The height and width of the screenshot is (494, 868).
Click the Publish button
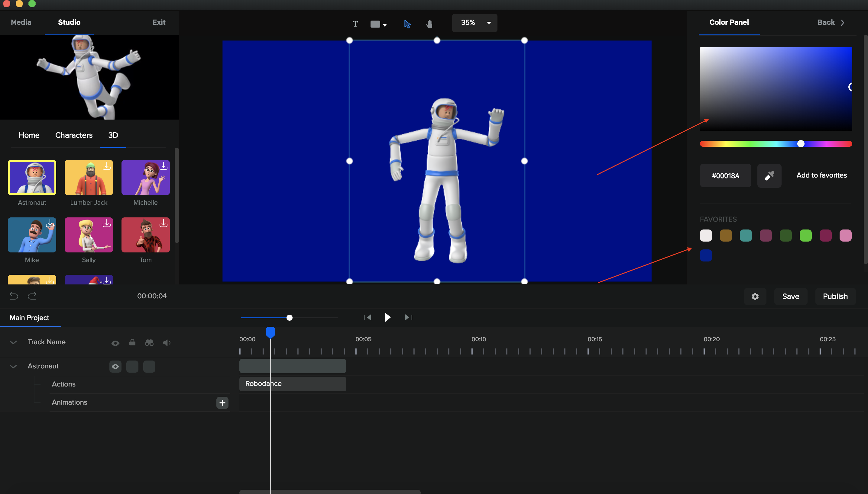point(835,297)
